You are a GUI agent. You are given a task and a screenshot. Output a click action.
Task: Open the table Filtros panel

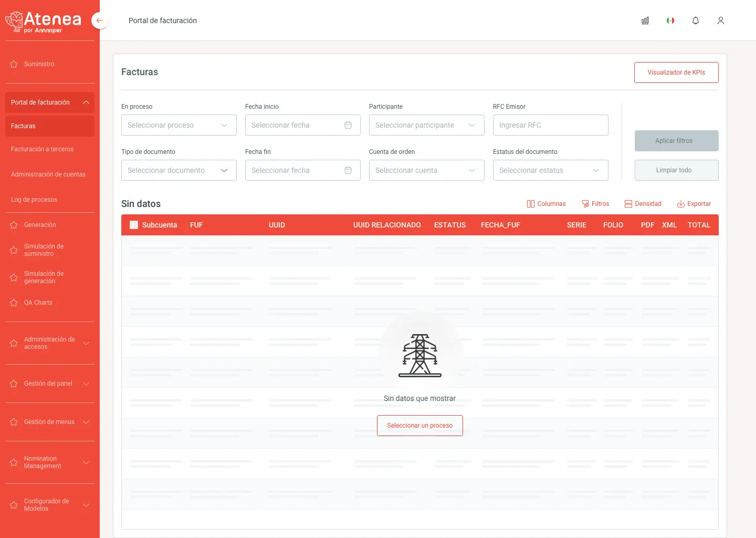coord(595,204)
